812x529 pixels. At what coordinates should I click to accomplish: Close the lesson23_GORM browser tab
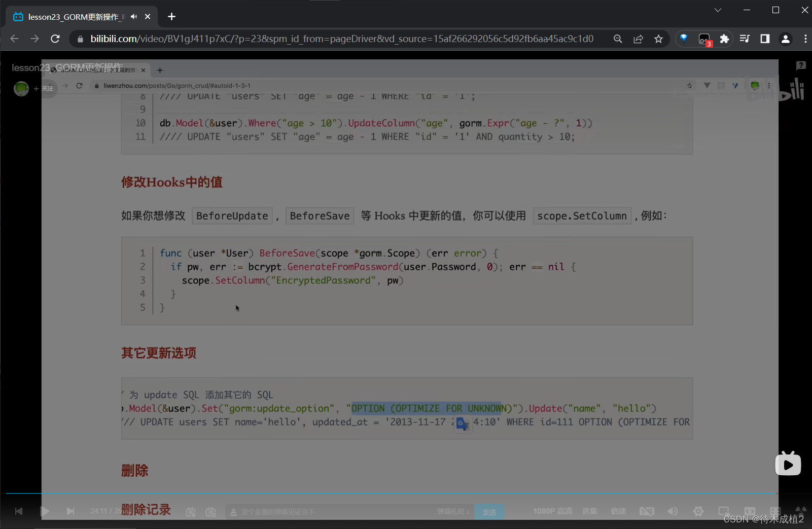[x=148, y=17]
